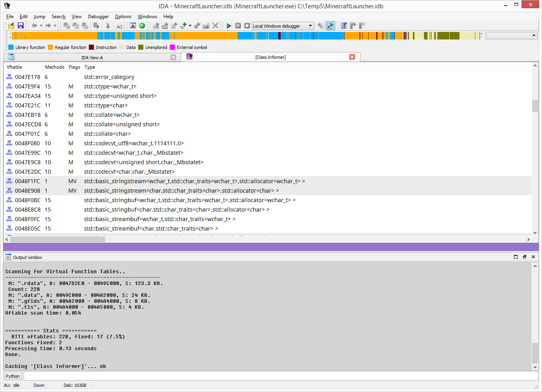The width and height of the screenshot is (542, 392).
Task: Sort by the Type column header
Action: 90,67
